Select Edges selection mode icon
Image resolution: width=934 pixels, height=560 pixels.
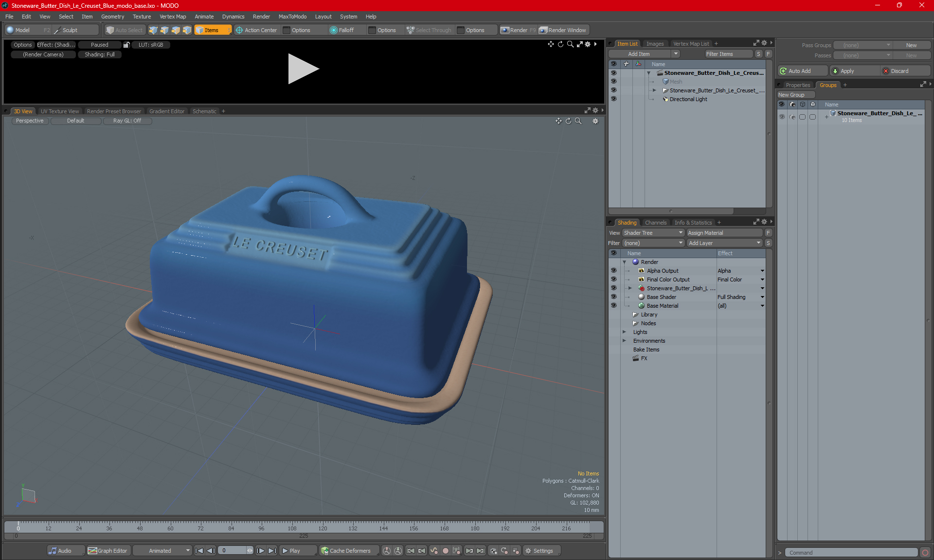[164, 30]
